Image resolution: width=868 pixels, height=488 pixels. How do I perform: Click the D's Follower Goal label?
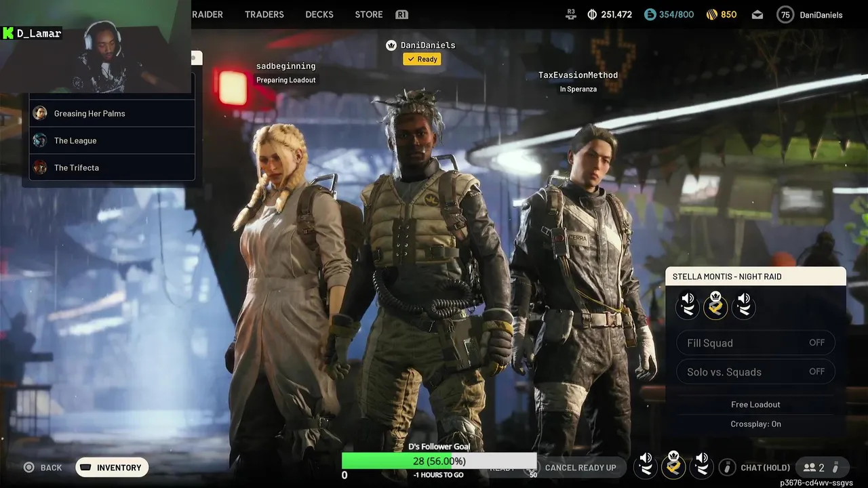439,447
